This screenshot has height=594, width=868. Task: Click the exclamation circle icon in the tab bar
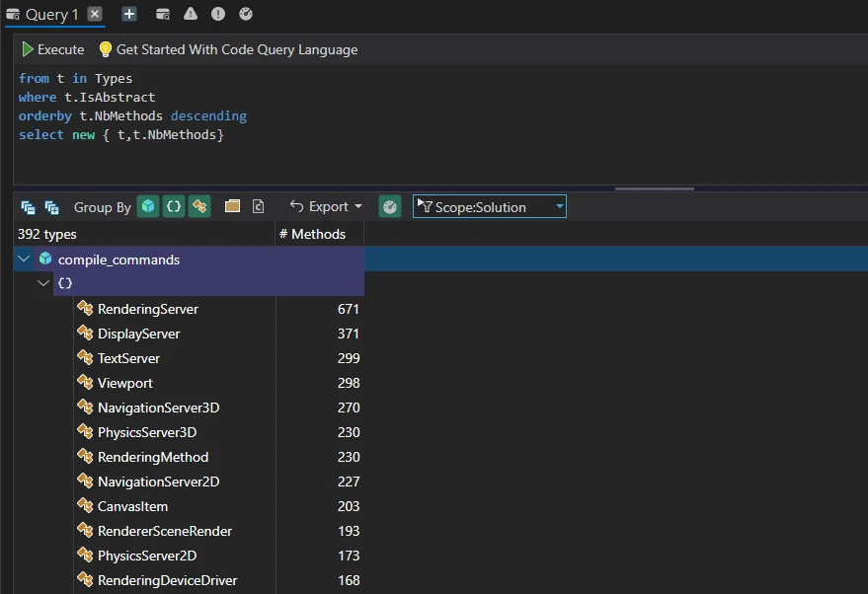tap(218, 14)
